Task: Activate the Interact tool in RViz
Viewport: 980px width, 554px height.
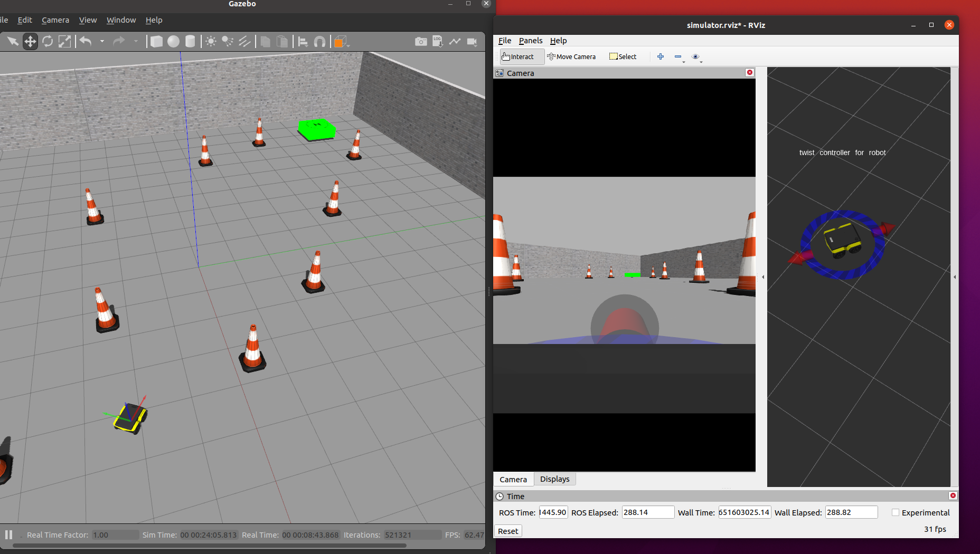Action: (521, 56)
